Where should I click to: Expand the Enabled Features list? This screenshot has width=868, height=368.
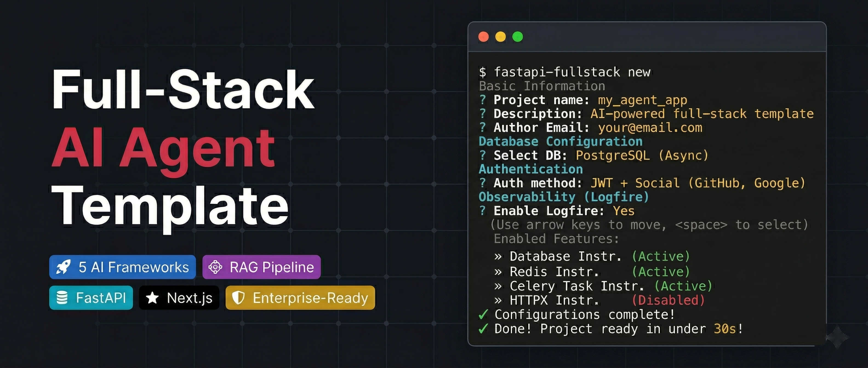point(556,238)
